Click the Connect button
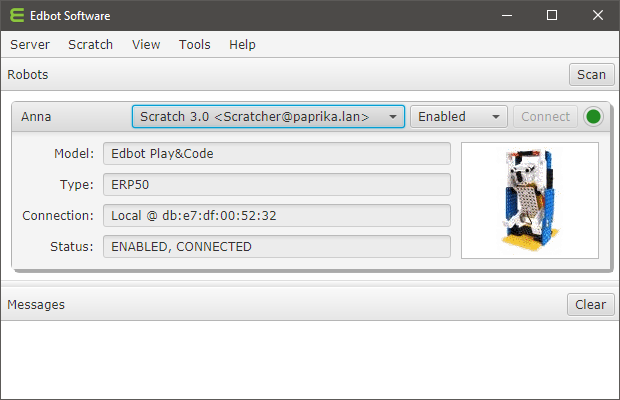This screenshot has height=400, width=620. [x=545, y=117]
